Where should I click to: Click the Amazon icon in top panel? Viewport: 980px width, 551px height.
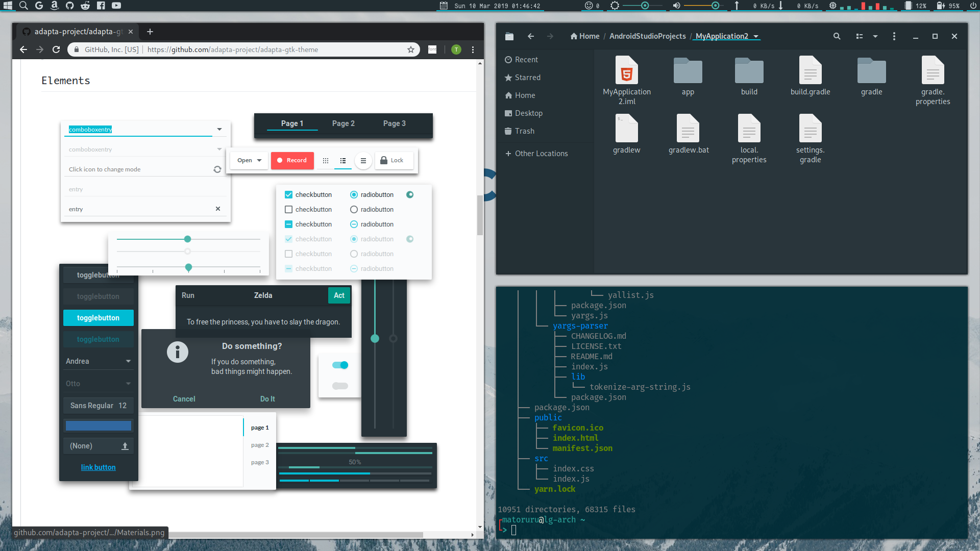(54, 6)
